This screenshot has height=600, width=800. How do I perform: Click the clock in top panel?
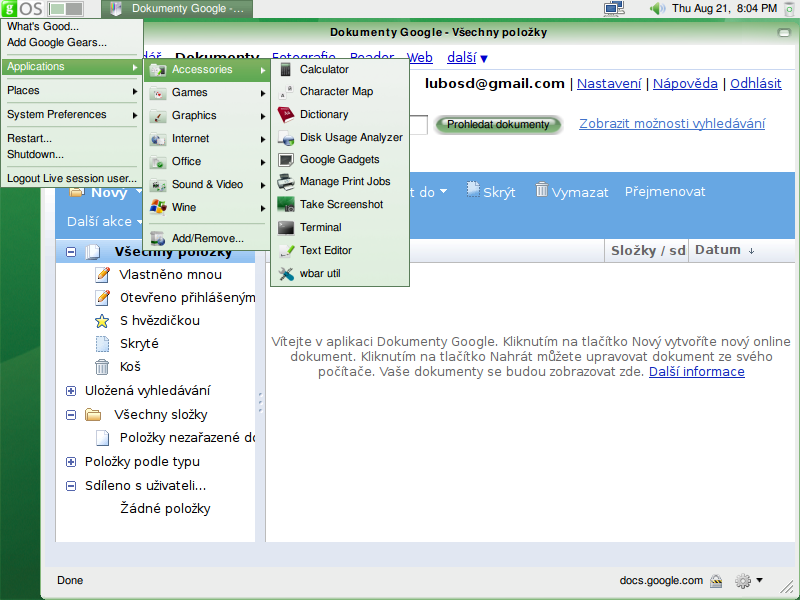tap(724, 8)
